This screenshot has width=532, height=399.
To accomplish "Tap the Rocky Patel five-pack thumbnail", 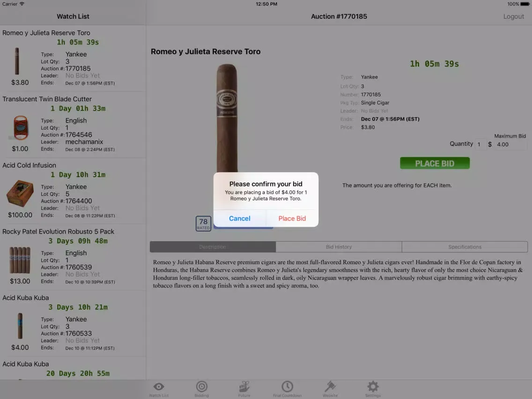I will point(20,260).
